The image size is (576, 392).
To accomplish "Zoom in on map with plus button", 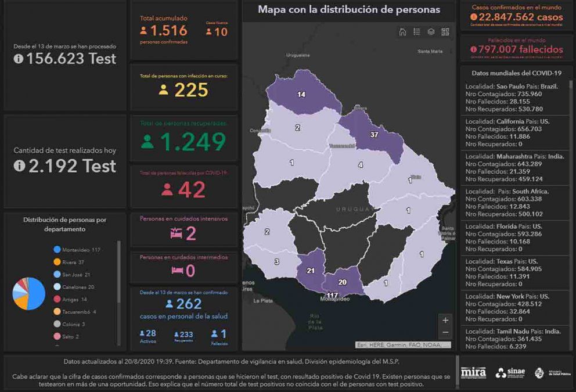I will pos(445,320).
